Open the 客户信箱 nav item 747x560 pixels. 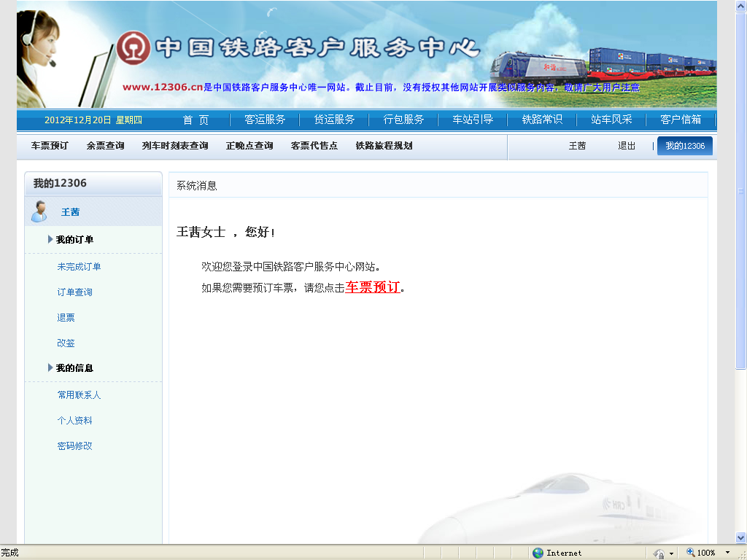click(x=681, y=120)
